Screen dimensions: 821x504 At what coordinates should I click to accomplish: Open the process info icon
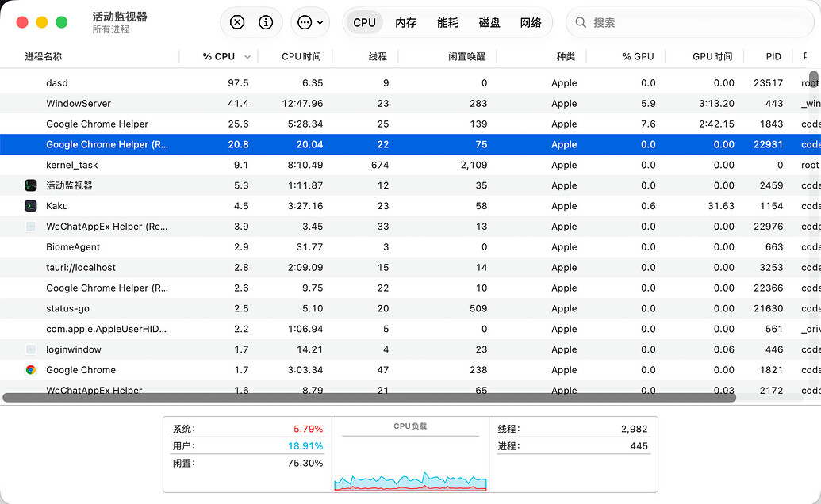click(266, 22)
